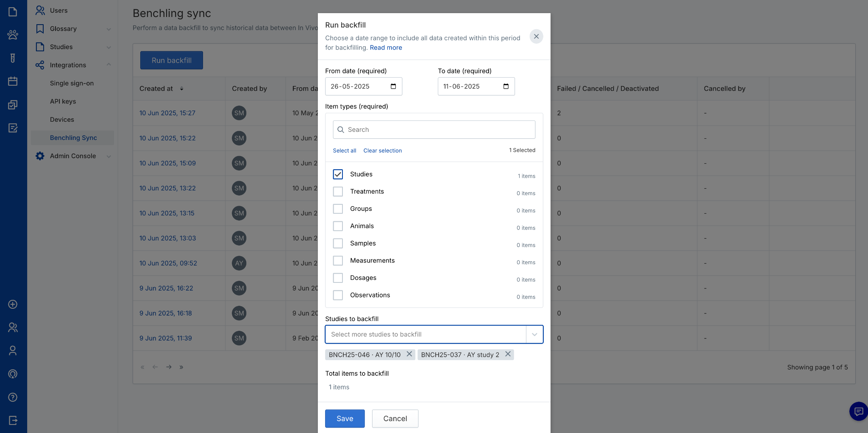
Task: Uncheck the Studies item type
Action: pyautogui.click(x=338, y=174)
